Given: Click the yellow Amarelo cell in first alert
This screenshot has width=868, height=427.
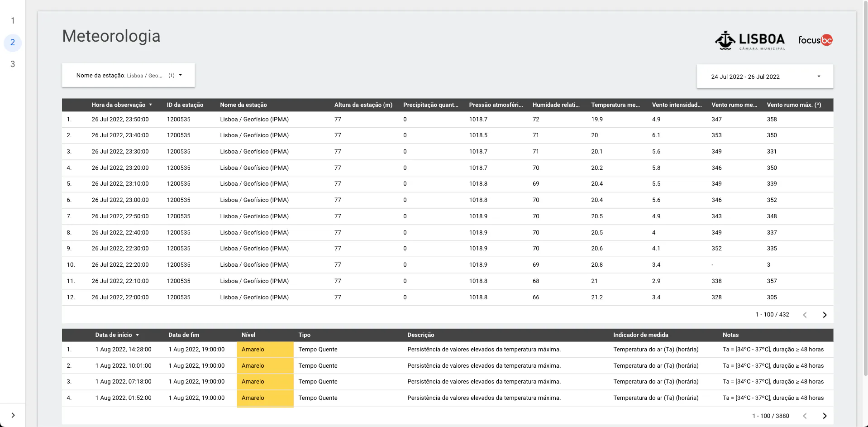Looking at the screenshot, I should [265, 350].
